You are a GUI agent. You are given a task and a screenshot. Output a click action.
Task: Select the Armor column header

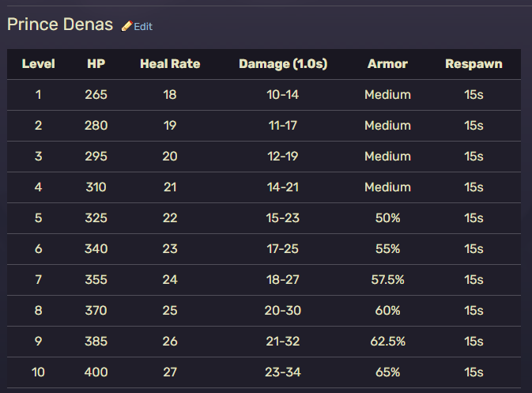point(387,64)
